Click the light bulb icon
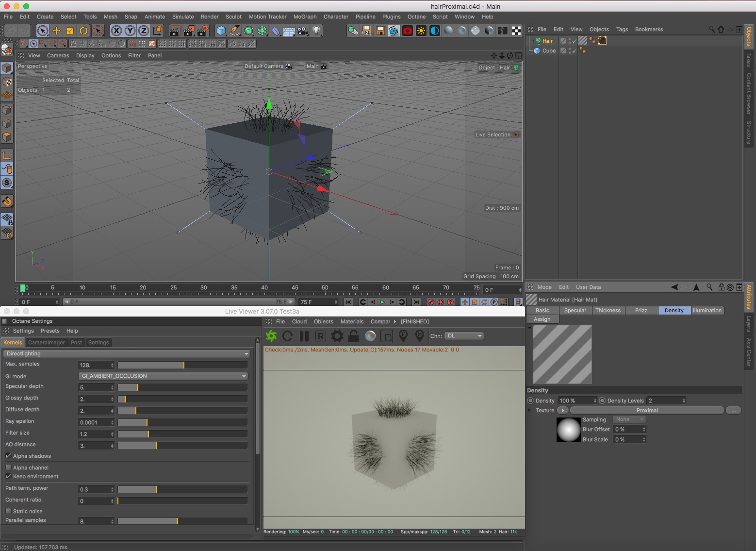Image resolution: width=756 pixels, height=551 pixels. click(x=316, y=31)
